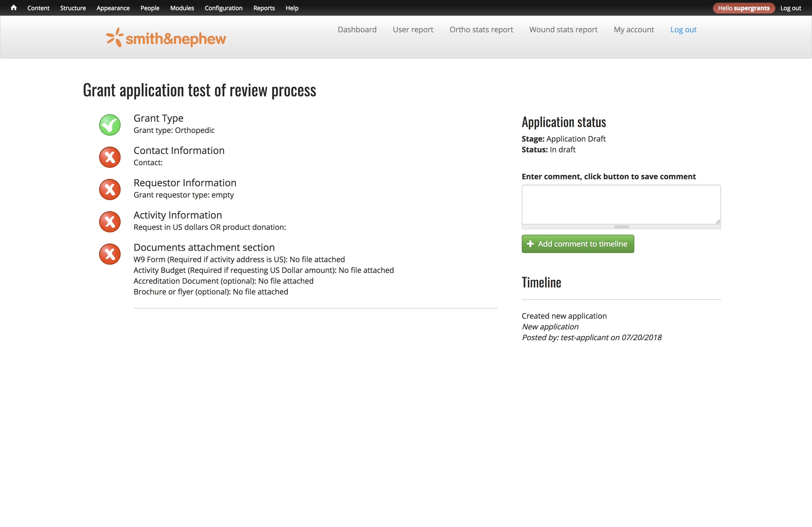Click the blue Log out navigation link
Screen dimensions: 812x527
tap(683, 30)
